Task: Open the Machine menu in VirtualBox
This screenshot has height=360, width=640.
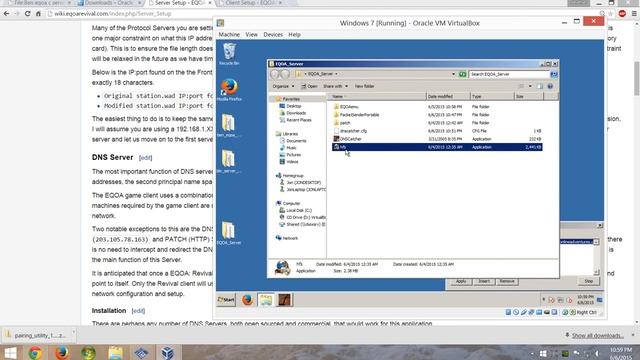Action: click(229, 35)
